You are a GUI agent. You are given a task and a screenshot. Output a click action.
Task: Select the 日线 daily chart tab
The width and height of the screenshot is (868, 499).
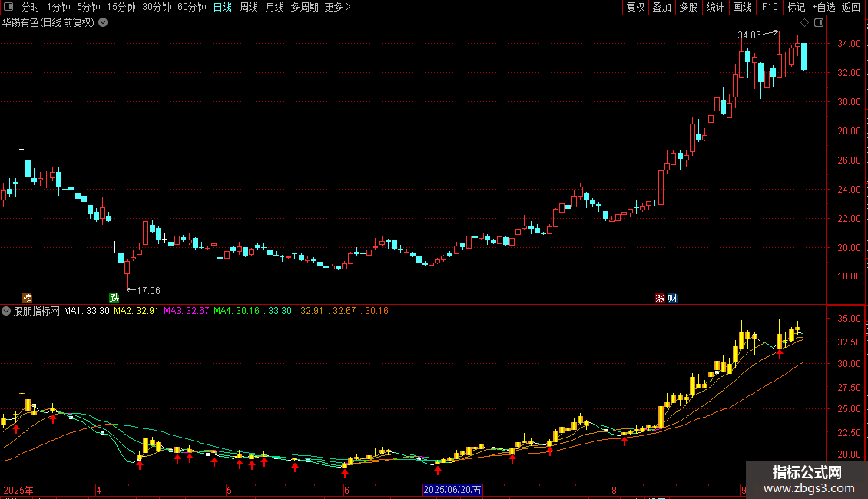[x=223, y=7]
